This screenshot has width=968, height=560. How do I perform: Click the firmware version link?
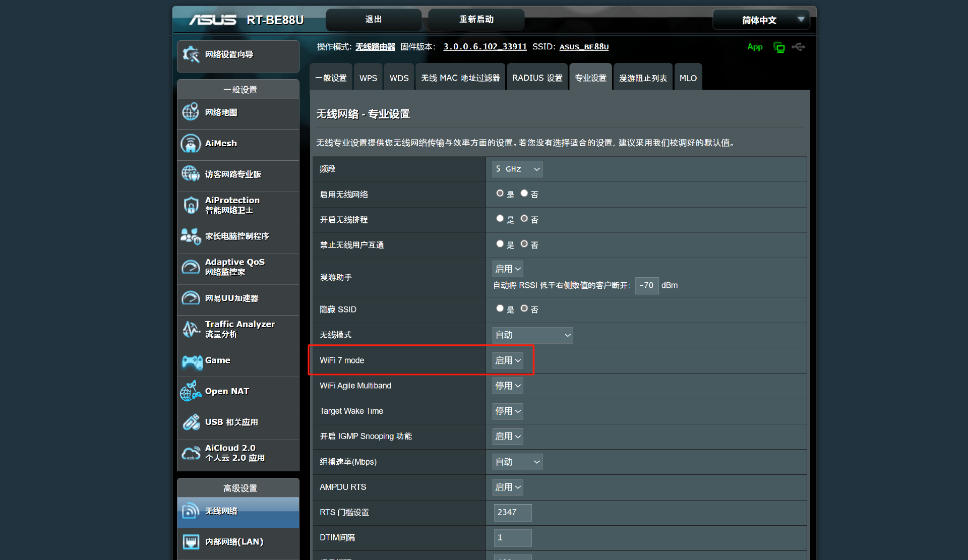tap(485, 47)
